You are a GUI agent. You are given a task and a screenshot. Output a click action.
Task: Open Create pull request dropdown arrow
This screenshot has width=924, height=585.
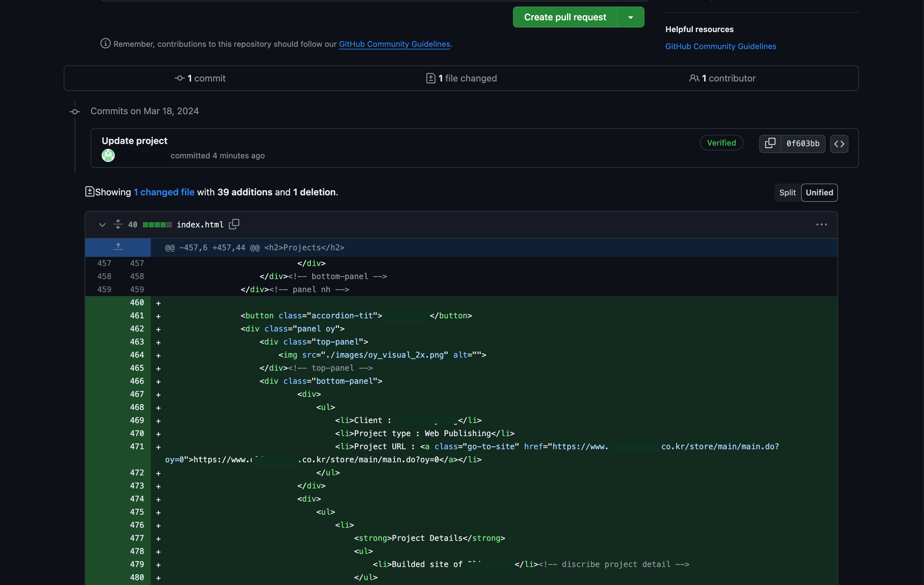630,17
